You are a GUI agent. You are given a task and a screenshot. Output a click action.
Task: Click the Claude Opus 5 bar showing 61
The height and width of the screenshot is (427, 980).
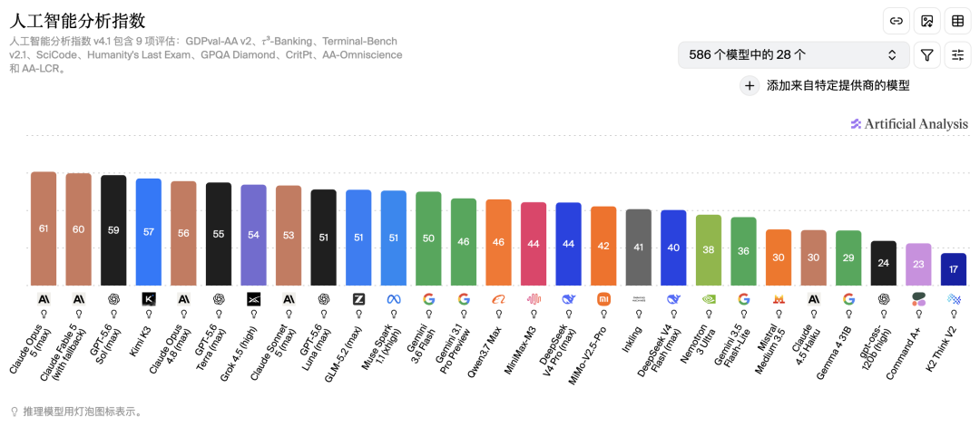[44, 228]
